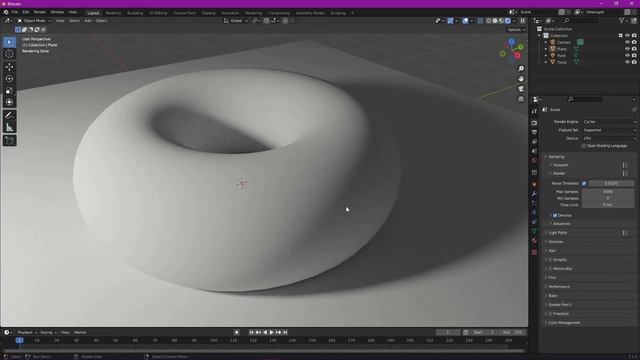Select the Move tool
Viewport: 640px width, 360px height.
[9, 67]
